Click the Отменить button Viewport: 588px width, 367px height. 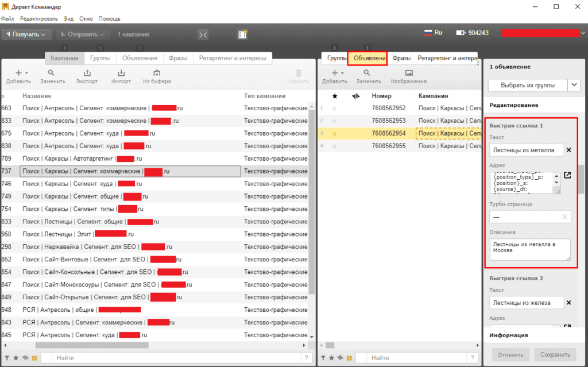pos(510,354)
